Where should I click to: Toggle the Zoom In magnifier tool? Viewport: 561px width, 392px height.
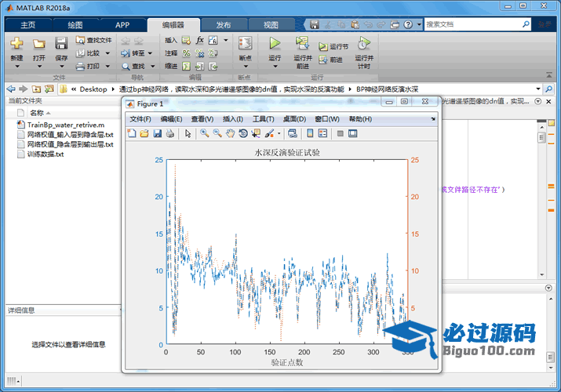click(x=205, y=133)
